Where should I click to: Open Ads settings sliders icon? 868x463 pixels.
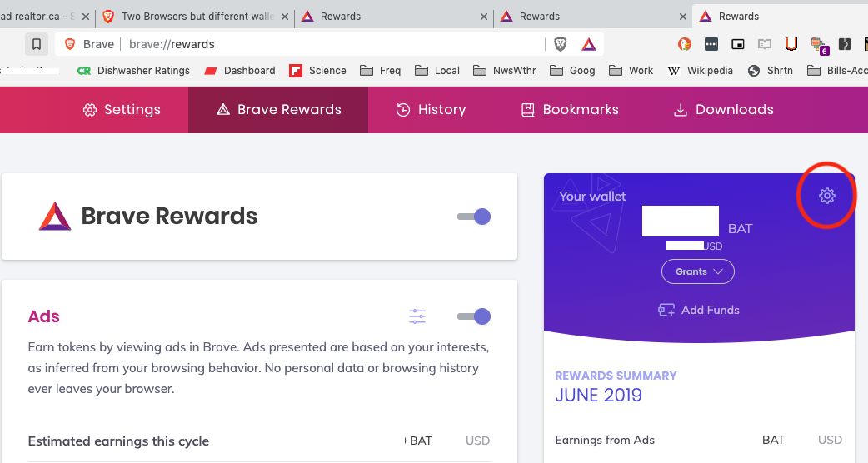417,316
